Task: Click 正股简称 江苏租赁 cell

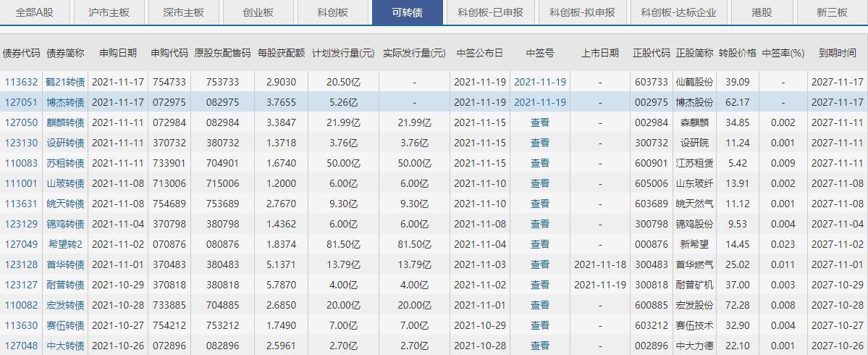Action: [x=695, y=164]
